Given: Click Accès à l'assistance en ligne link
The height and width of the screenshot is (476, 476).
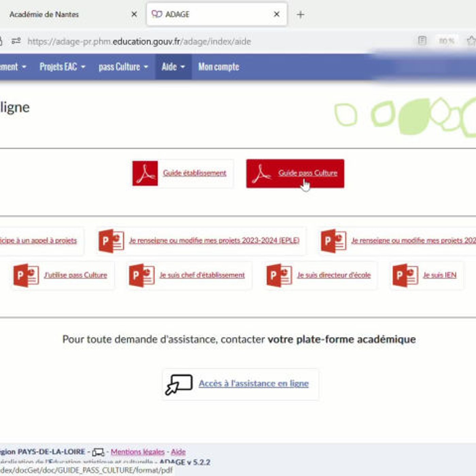Looking at the screenshot, I should 254,384.
